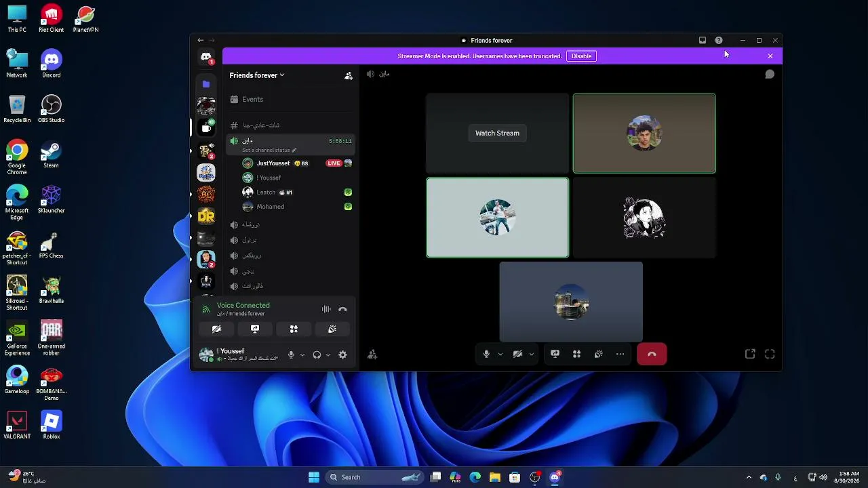This screenshot has width=868, height=488.
Task: Open Discord direct messages home icon
Action: [x=206, y=57]
